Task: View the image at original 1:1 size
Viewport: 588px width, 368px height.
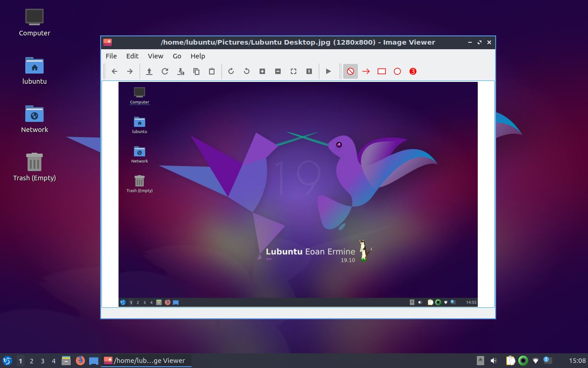Action: pos(309,71)
